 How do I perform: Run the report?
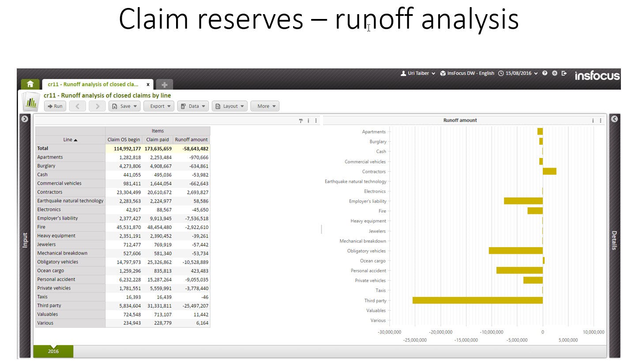[55, 106]
